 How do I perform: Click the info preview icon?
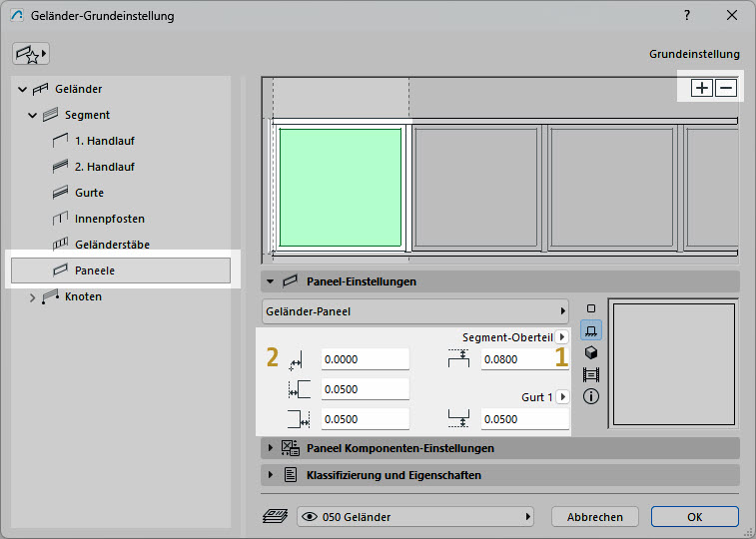[x=590, y=396]
